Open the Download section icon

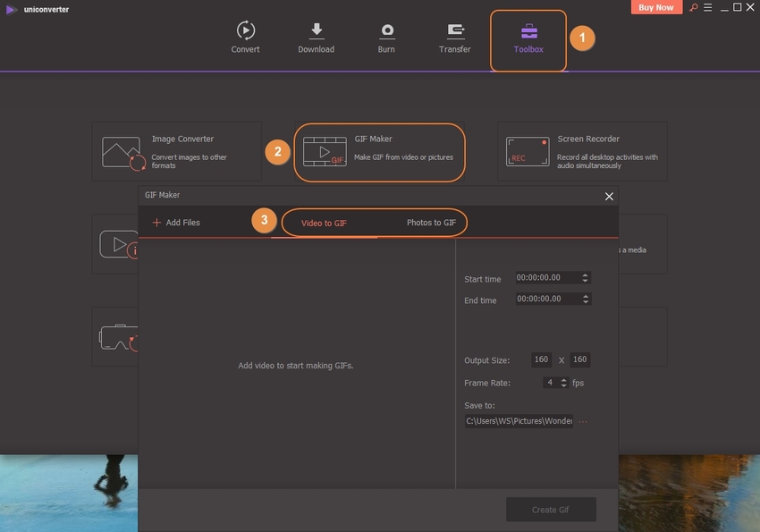316,30
